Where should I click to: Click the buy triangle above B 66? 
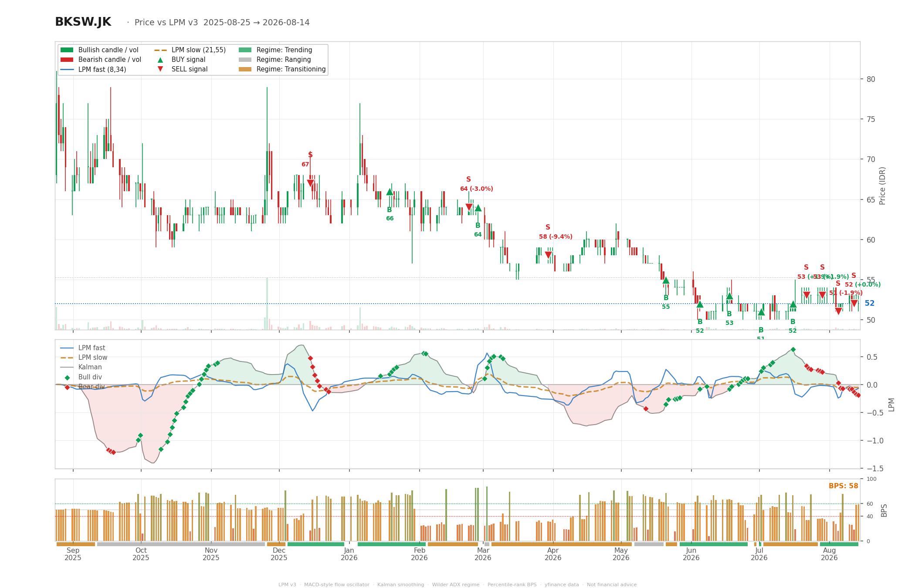pos(390,192)
